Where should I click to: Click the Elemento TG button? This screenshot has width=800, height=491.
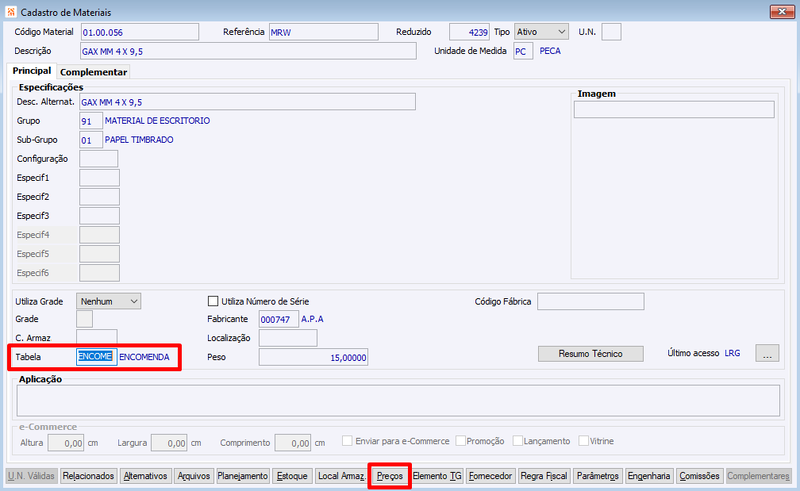[x=437, y=476]
